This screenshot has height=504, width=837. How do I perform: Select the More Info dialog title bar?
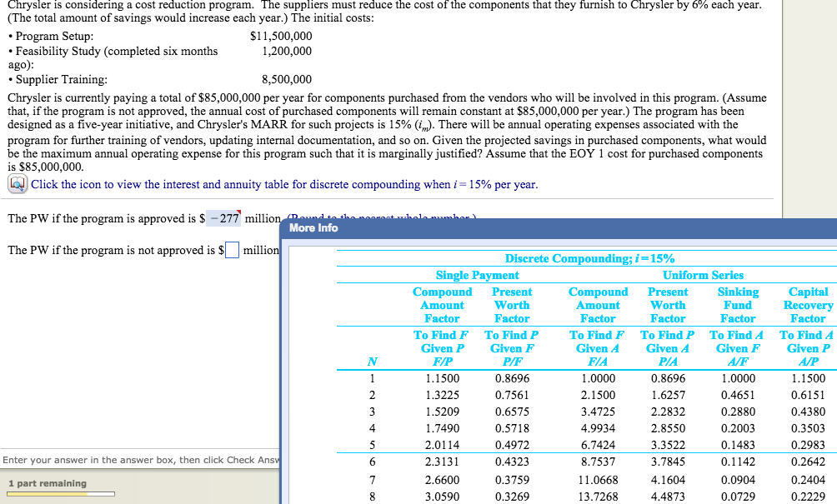coord(559,227)
